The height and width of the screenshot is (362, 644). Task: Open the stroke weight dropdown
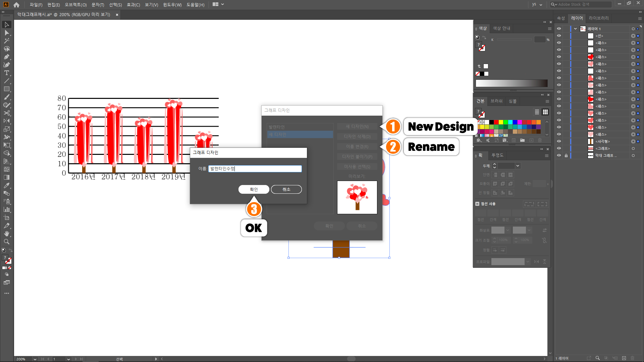click(518, 166)
